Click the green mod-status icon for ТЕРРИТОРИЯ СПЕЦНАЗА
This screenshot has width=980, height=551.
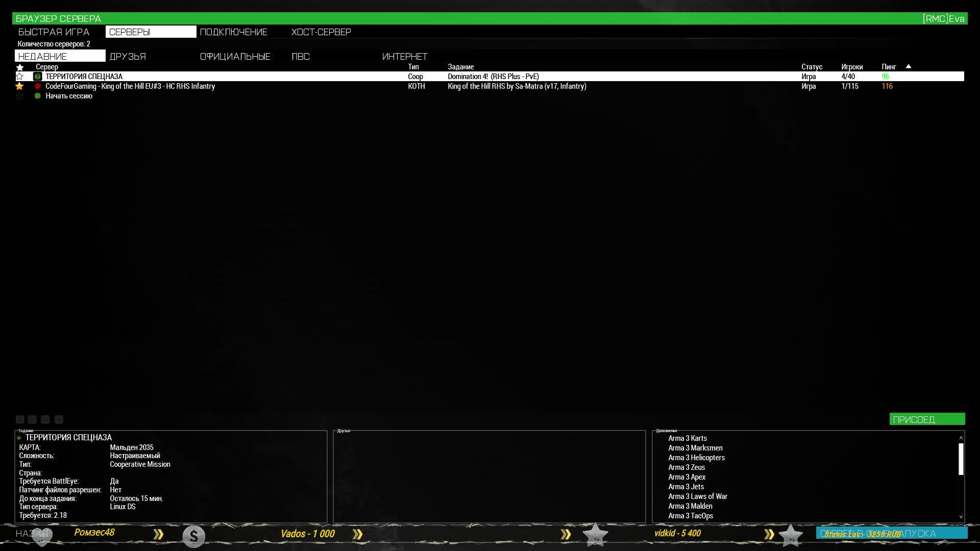(x=37, y=77)
